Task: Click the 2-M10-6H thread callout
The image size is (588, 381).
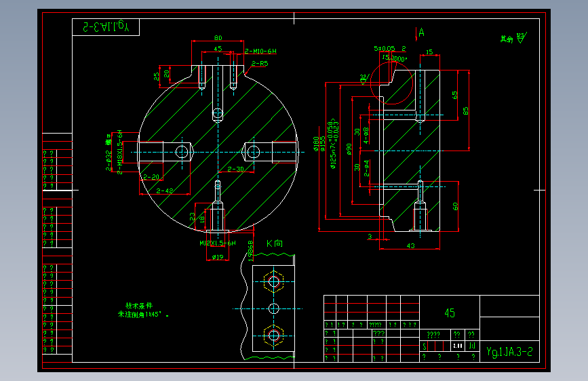Action: (x=260, y=51)
